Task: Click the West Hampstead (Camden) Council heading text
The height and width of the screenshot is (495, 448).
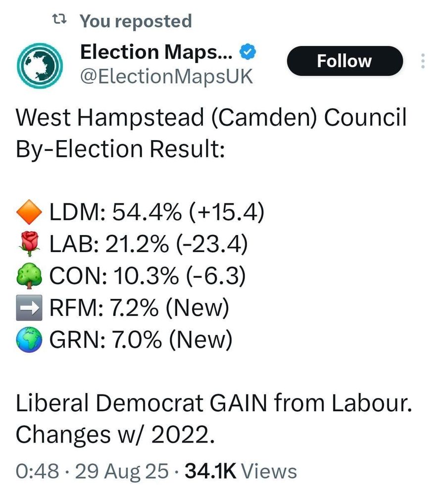Action: [x=211, y=119]
